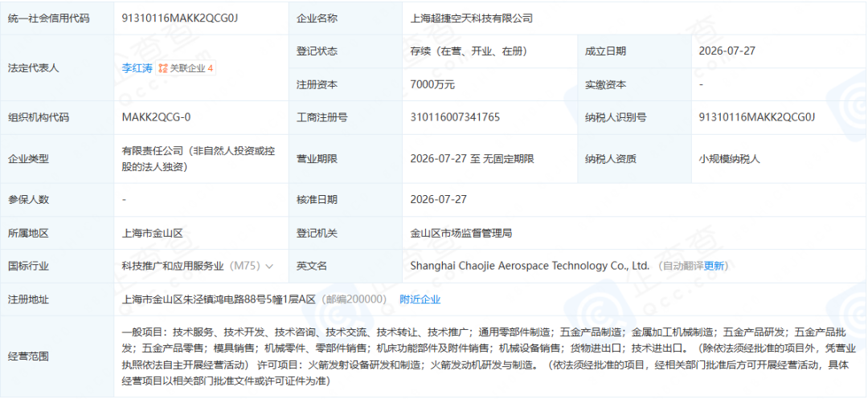The height and width of the screenshot is (399, 868).
Task: Click the 核准日期 label cell
Action: pyautogui.click(x=346, y=199)
